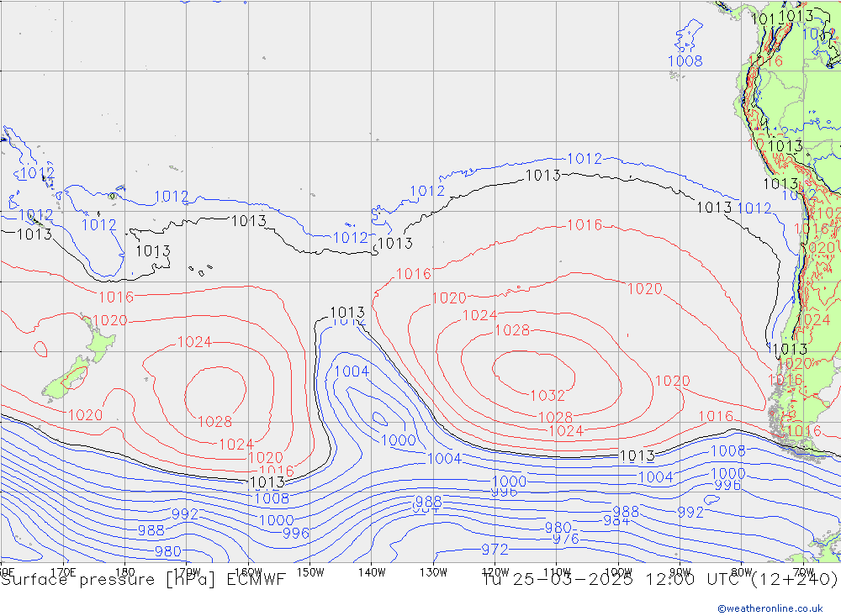Select the 130W longitude axis label
The height and width of the screenshot is (616, 841).
(x=433, y=571)
